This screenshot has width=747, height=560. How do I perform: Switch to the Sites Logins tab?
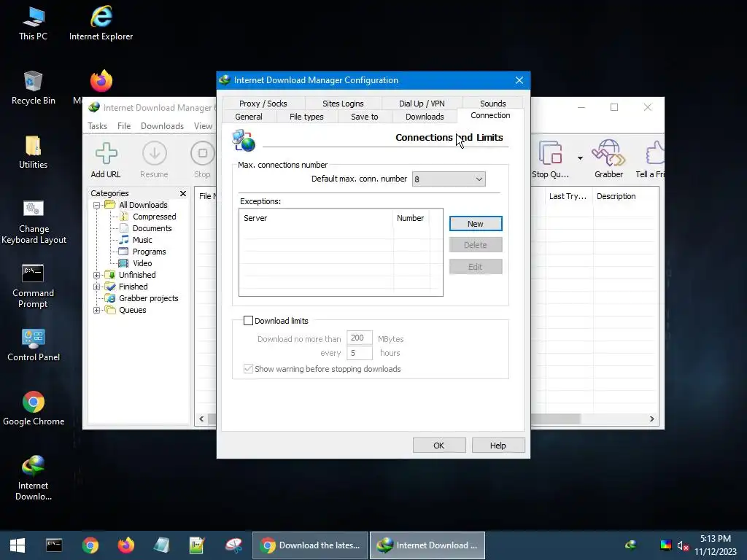[343, 104]
